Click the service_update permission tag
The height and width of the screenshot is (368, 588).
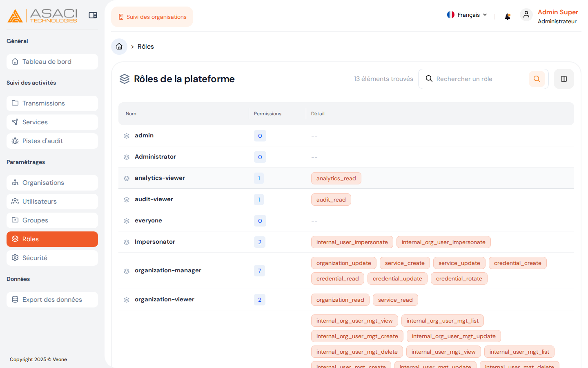click(459, 263)
